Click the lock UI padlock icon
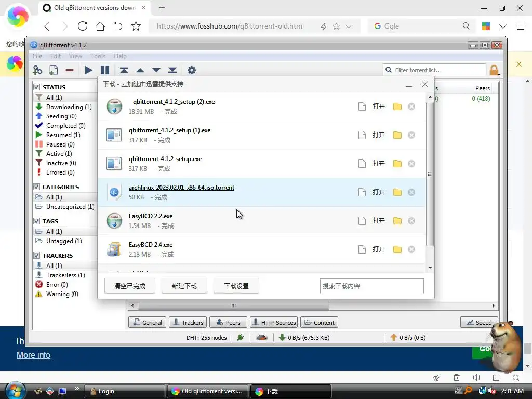 point(494,70)
